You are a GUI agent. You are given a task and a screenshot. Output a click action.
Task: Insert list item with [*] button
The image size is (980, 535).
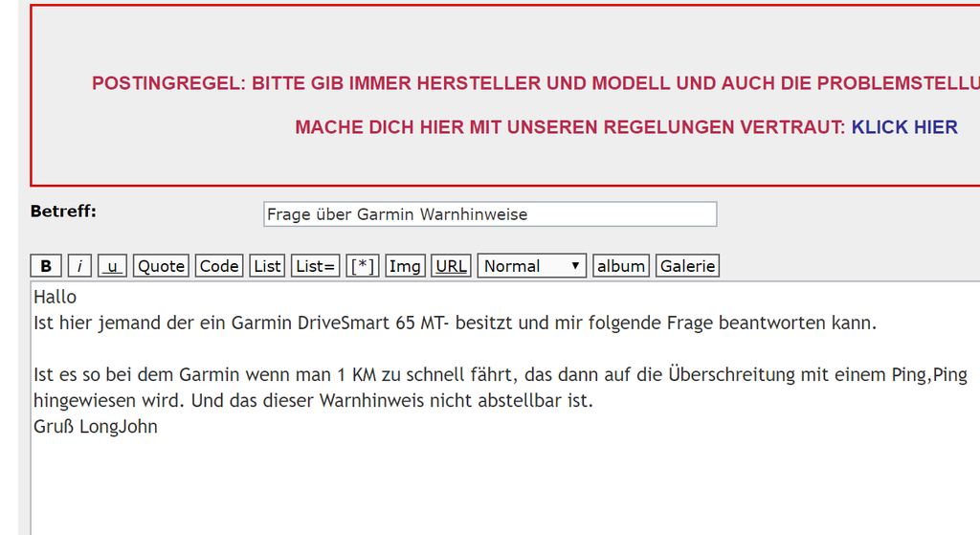pos(363,266)
